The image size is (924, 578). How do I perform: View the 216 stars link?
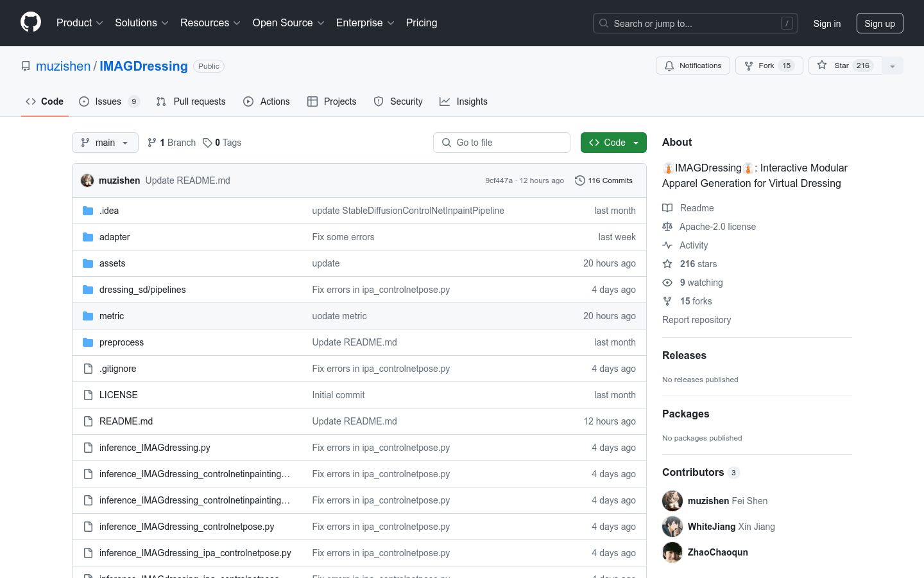click(698, 264)
